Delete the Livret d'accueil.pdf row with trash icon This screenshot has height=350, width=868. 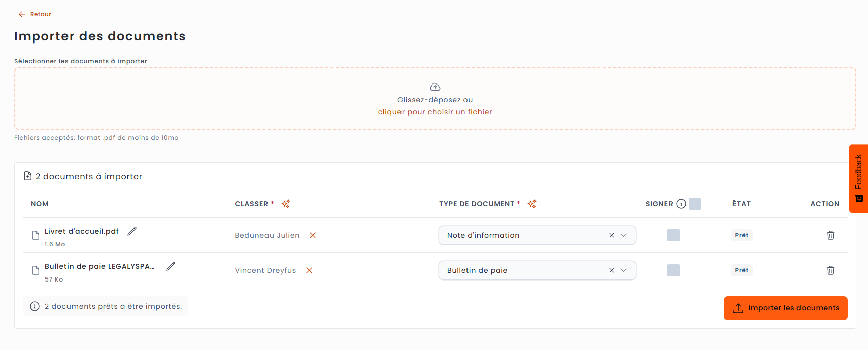(831, 235)
